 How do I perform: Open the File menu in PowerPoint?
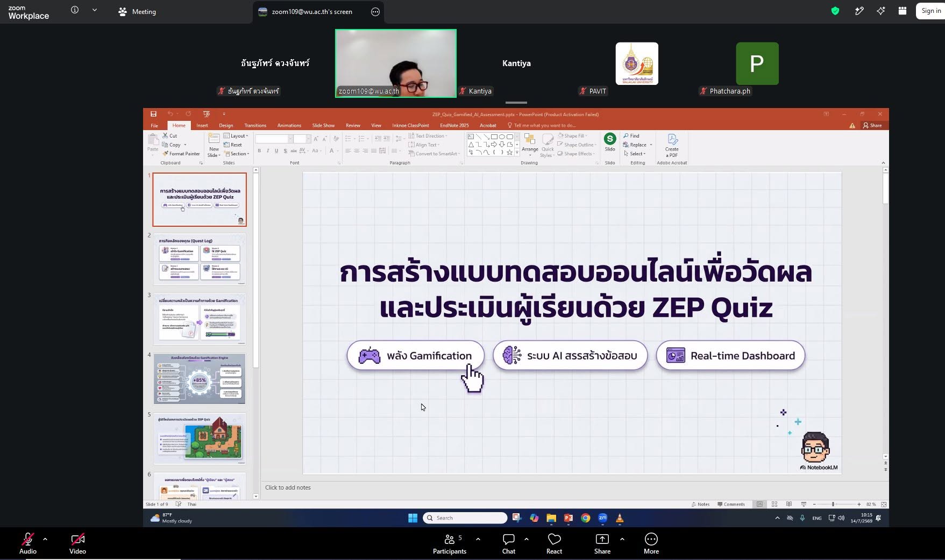click(154, 126)
